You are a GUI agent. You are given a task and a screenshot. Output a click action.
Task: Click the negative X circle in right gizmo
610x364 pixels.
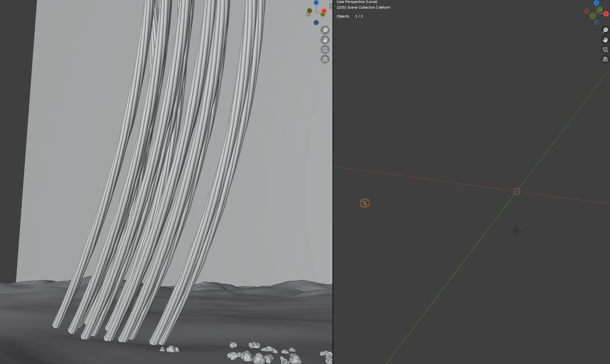tap(587, 11)
